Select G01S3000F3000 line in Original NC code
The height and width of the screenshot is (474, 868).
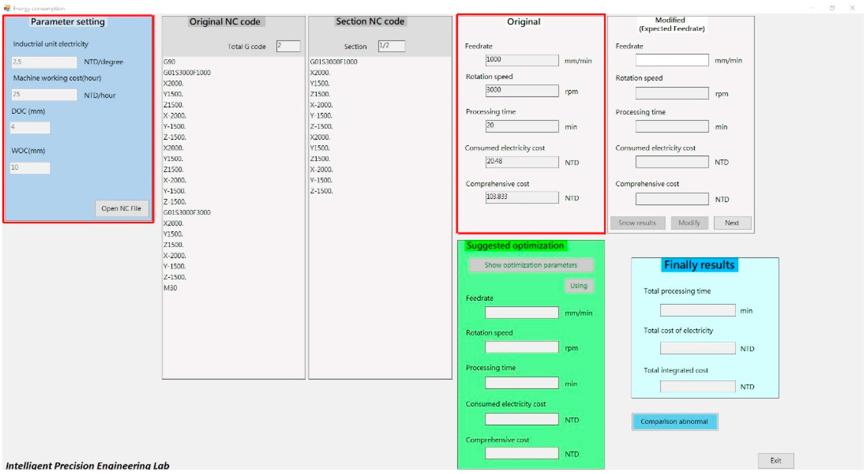187,212
